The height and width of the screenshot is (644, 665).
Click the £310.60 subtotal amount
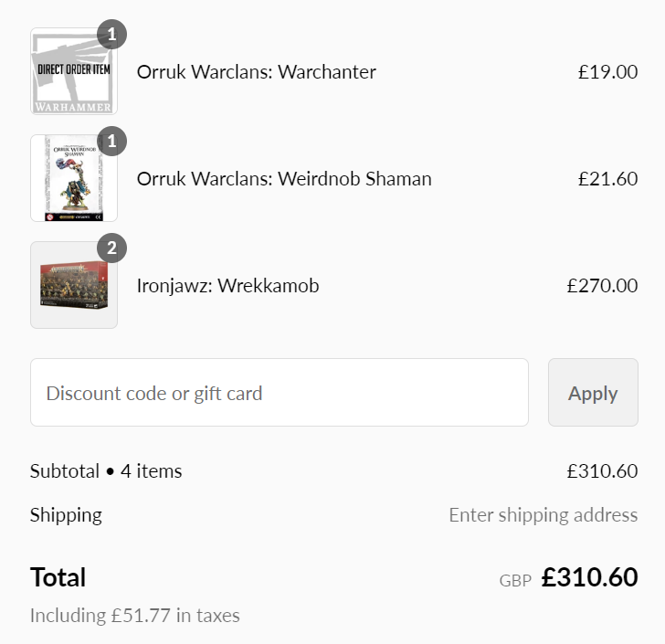point(602,471)
